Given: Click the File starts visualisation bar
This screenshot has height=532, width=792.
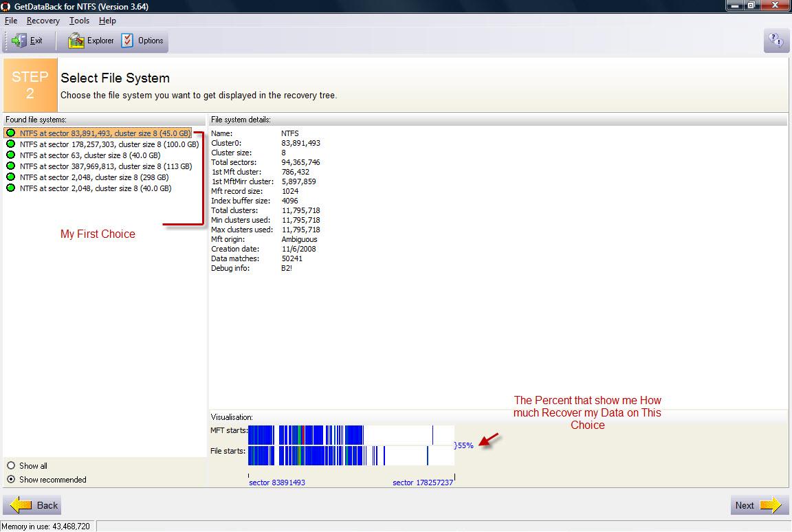Looking at the screenshot, I should click(351, 455).
